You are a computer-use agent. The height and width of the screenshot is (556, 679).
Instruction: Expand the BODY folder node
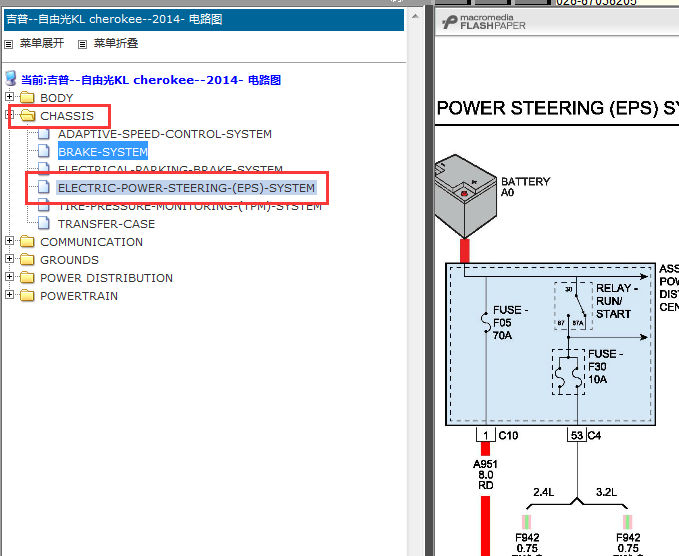10,96
